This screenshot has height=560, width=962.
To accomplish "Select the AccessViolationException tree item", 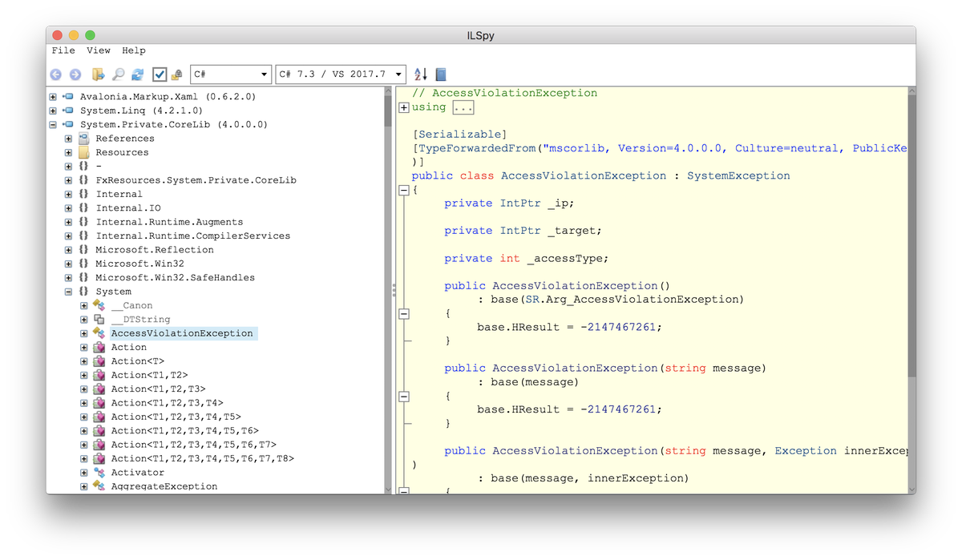I will point(183,333).
